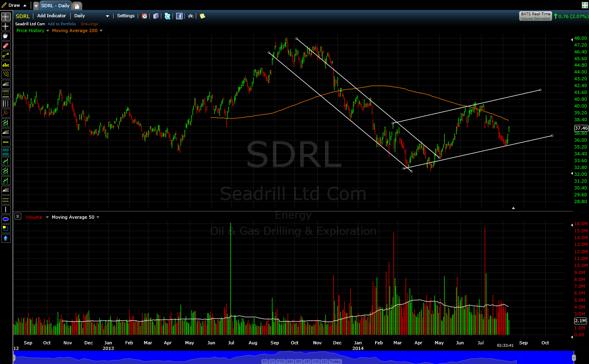Select the 1Y range button

coord(273,361)
